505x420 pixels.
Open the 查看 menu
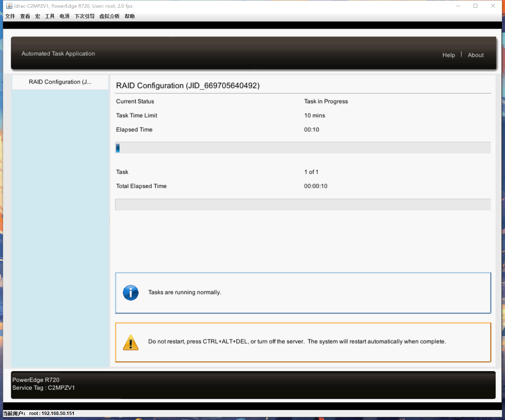click(x=25, y=16)
